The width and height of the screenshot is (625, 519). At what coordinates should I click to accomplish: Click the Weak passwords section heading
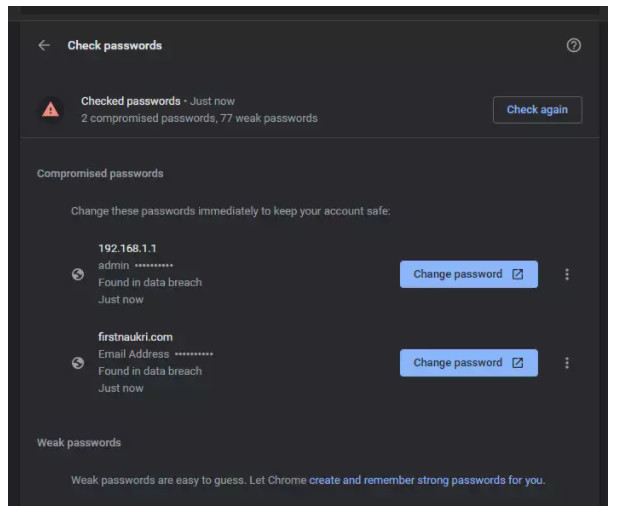79,443
